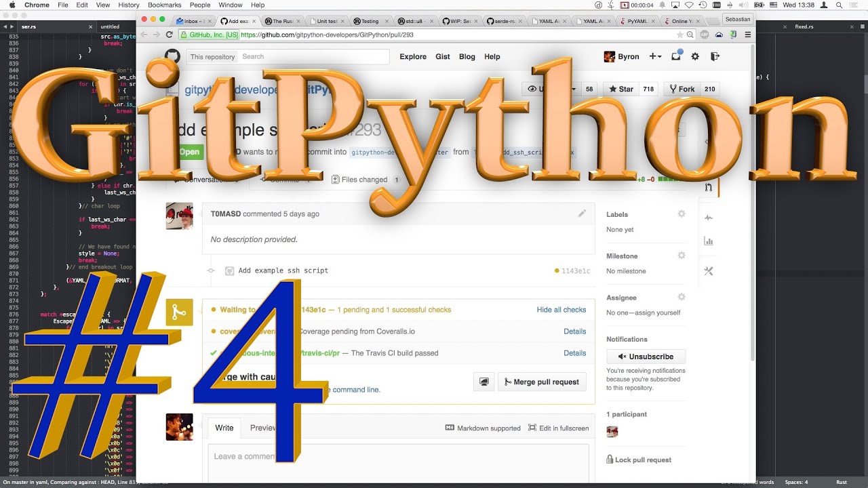The width and height of the screenshot is (868, 488).
Task: Open the GitHub settings gear in header
Action: tap(695, 57)
